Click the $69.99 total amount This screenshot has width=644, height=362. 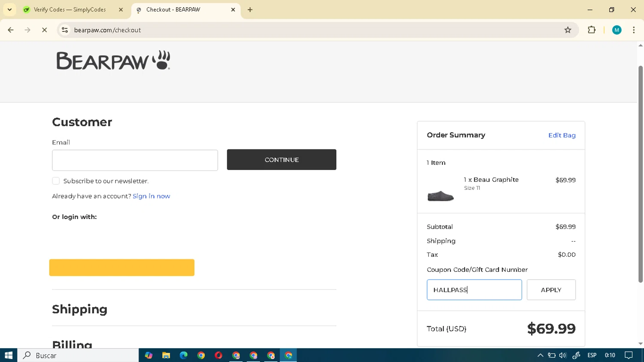tap(551, 329)
